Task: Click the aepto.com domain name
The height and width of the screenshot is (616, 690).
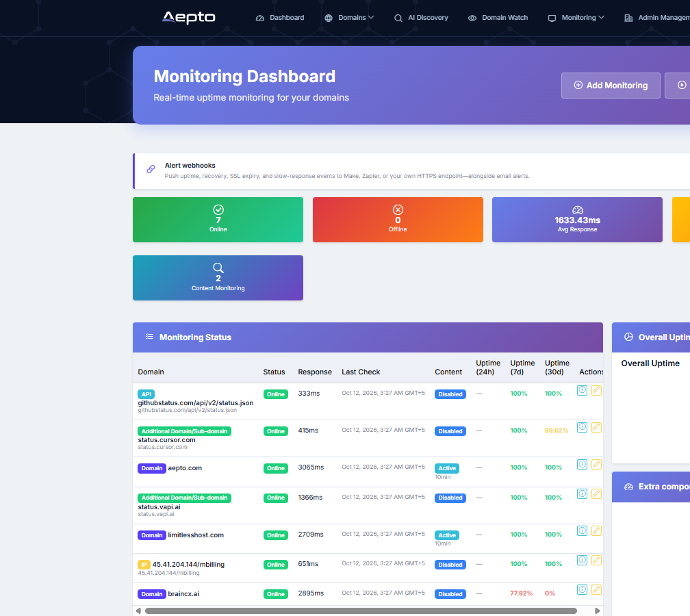Action: [185, 467]
